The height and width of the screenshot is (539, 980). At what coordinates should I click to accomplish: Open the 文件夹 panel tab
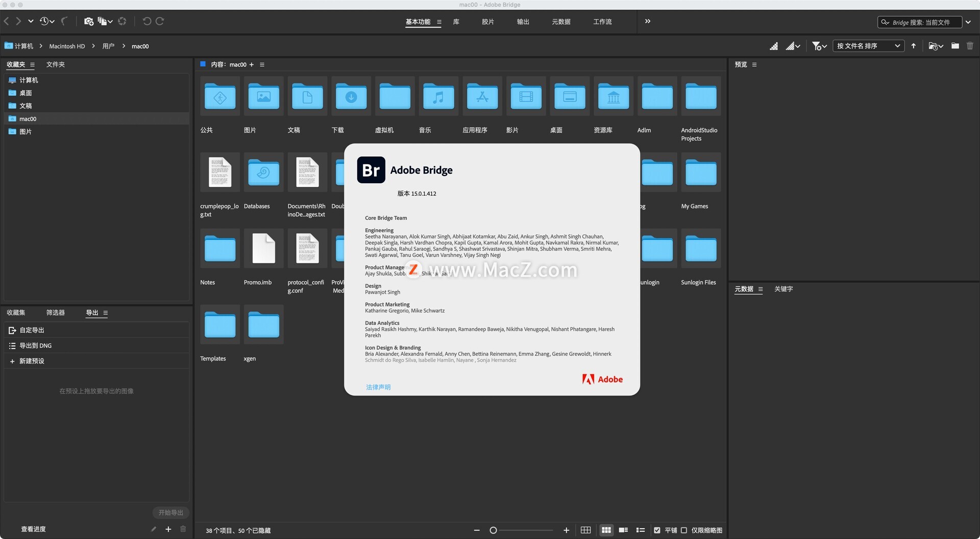(56, 65)
